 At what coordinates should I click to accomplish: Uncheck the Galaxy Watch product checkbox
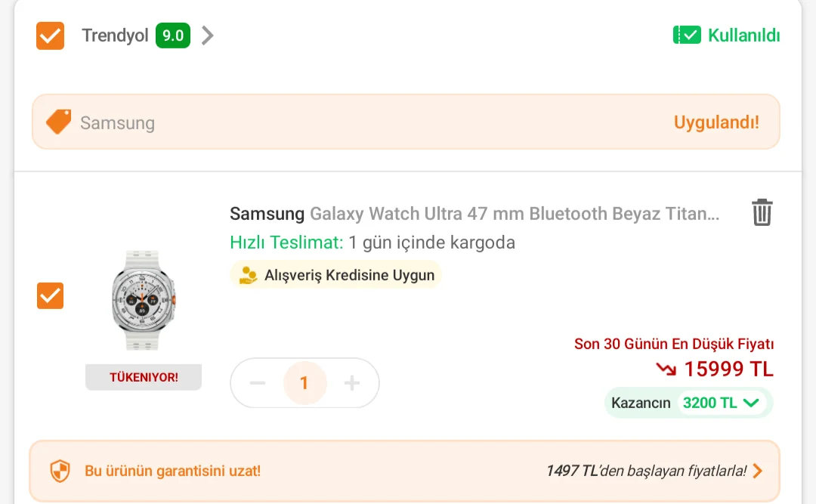pos(50,295)
